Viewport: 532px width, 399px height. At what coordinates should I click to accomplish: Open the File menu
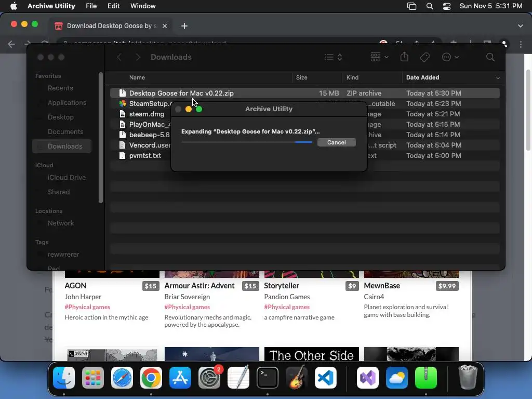coord(91,6)
